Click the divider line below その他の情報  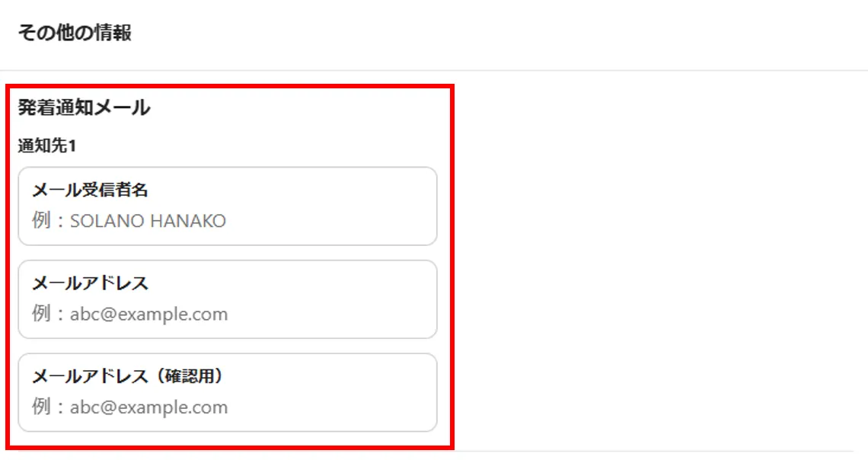434,71
